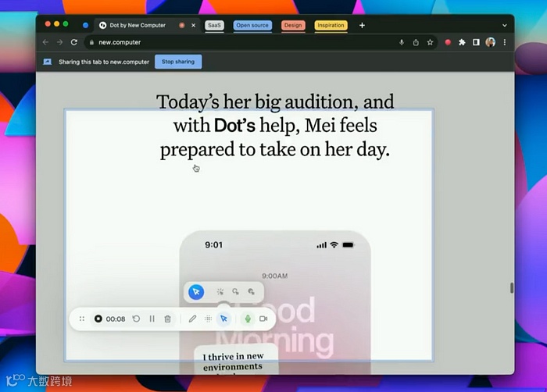
Task: Choose the outlined spotlight cursor effect
Action: click(x=236, y=291)
